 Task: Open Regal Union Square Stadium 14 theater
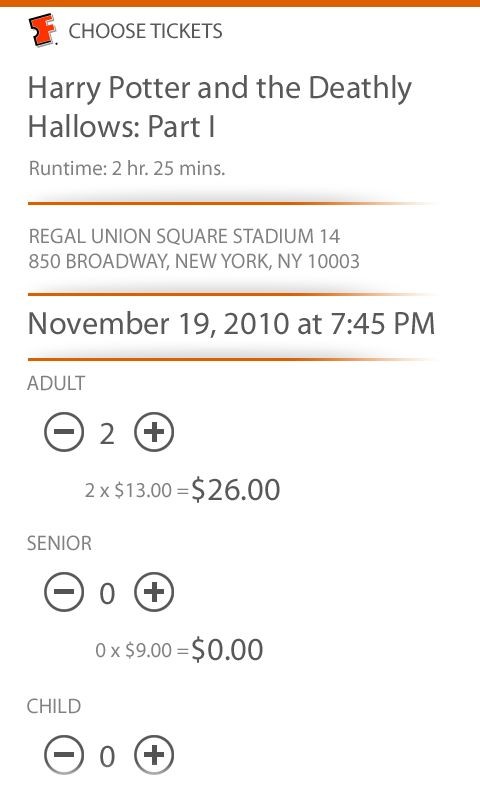point(184,236)
